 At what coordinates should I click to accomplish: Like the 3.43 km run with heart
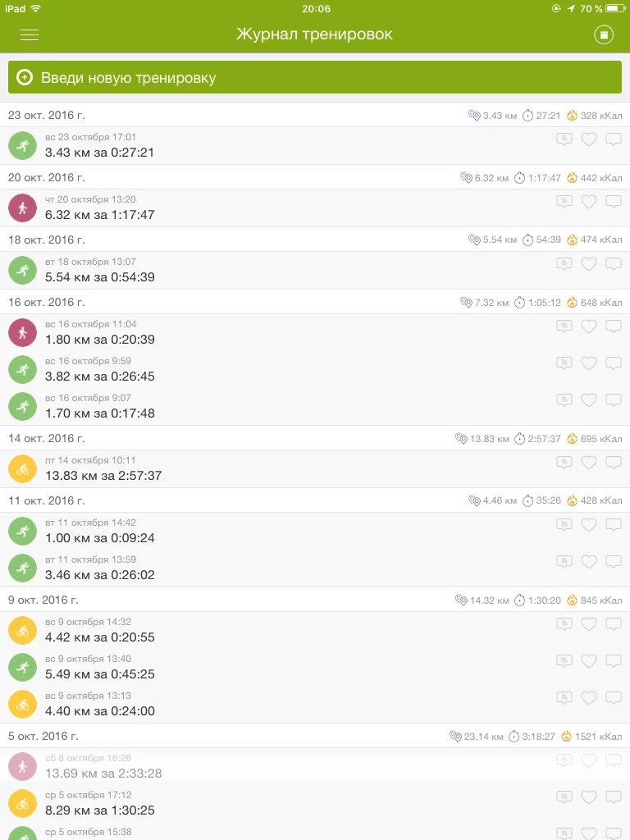pos(588,139)
